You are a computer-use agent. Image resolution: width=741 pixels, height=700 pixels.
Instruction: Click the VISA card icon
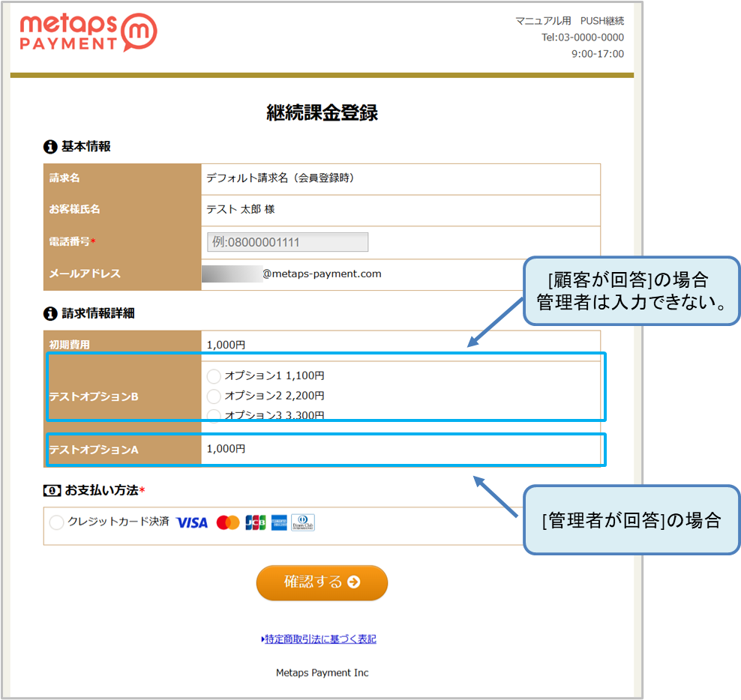(192, 522)
